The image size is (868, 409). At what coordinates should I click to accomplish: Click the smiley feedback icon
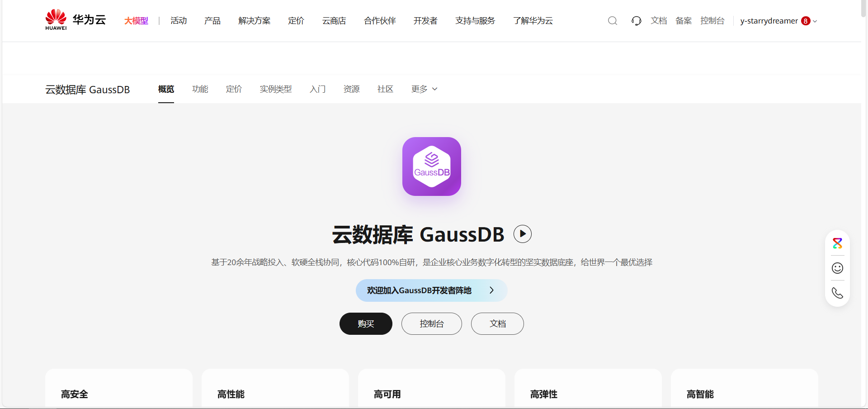(x=837, y=268)
